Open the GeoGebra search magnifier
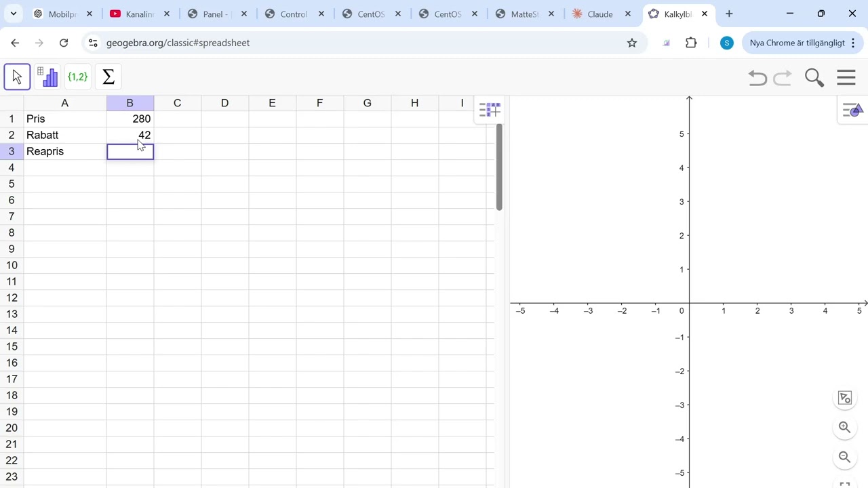 pyautogui.click(x=814, y=77)
